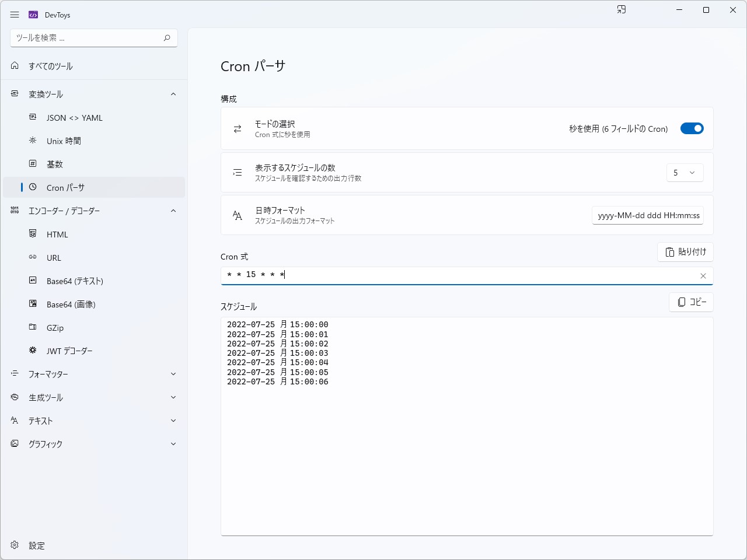The image size is (747, 560).
Task: Select the GZip compression tool
Action: point(55,327)
